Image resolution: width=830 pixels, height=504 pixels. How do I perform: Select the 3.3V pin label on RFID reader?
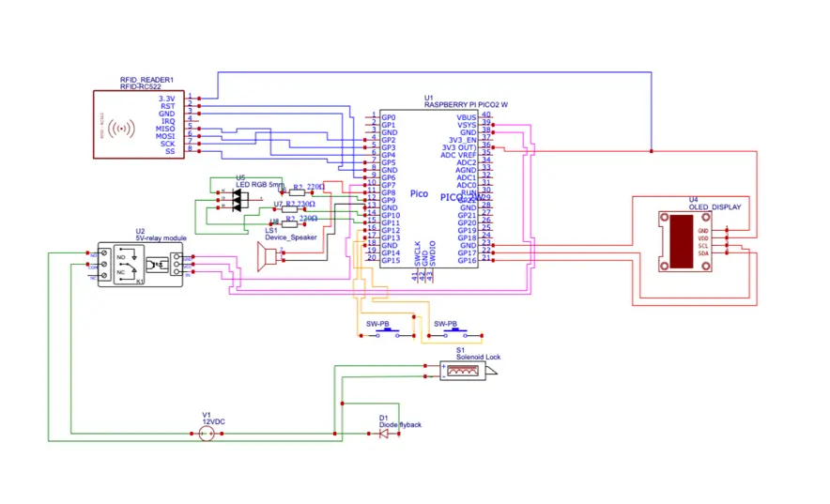pos(167,99)
